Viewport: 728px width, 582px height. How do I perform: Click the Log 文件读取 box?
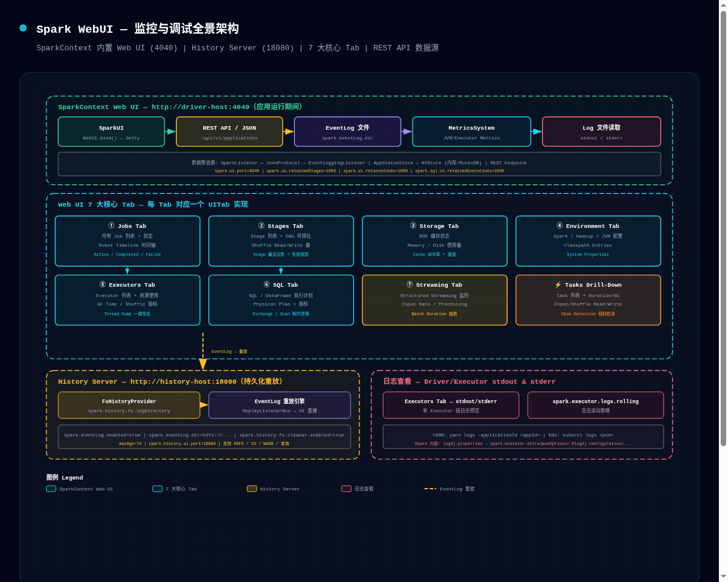(601, 132)
